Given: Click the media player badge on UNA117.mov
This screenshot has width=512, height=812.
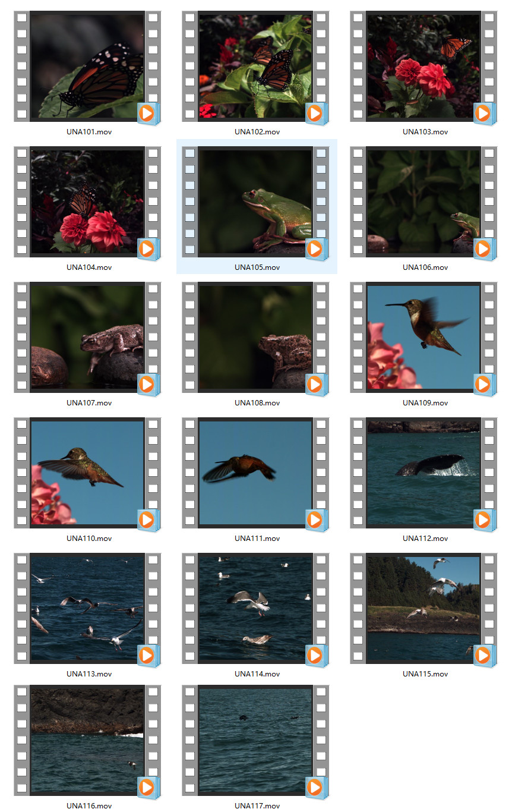Looking at the screenshot, I should coord(317,788).
